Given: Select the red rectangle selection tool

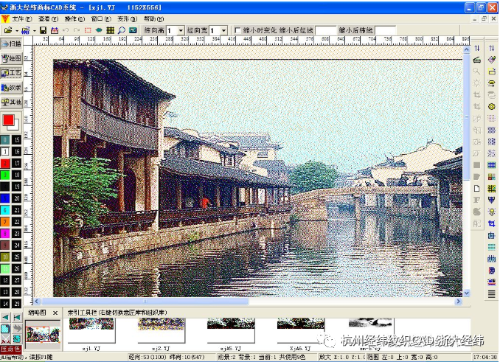Looking at the screenshot, I should click(x=88, y=30).
